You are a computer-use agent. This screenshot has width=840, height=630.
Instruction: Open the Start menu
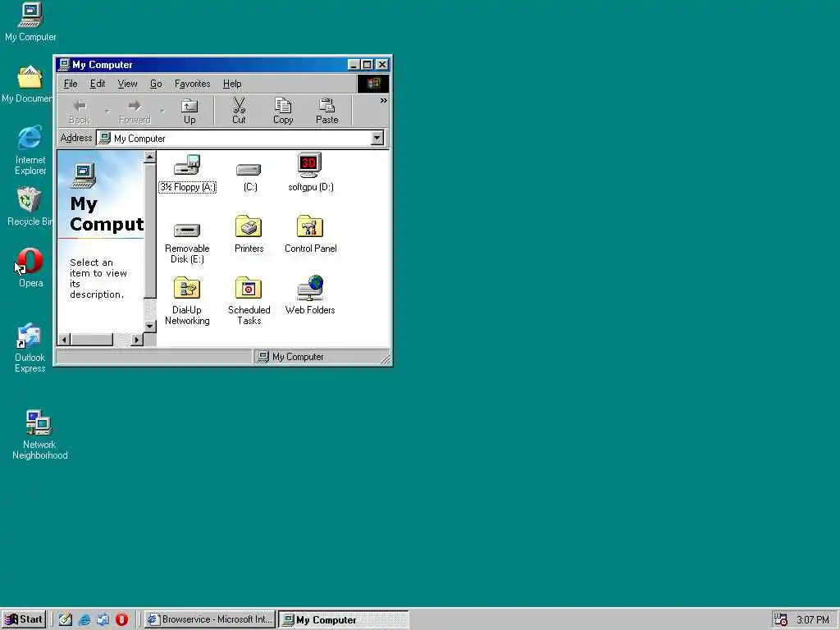[x=24, y=619]
